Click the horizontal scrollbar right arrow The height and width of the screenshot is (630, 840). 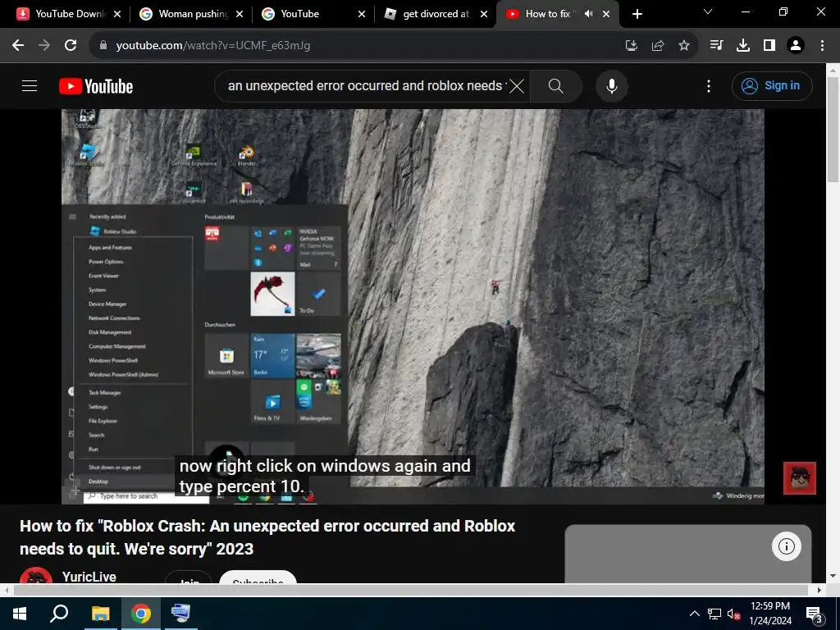[x=819, y=590]
